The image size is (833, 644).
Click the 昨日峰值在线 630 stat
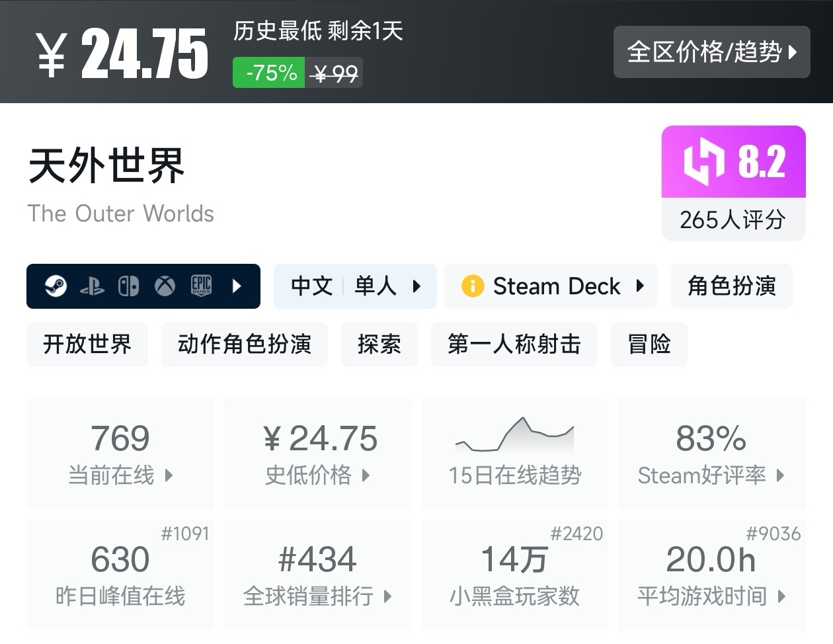tap(120, 575)
